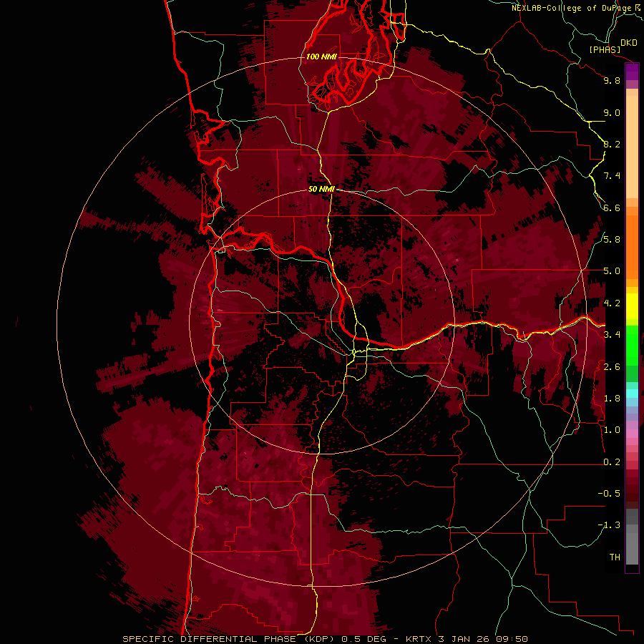Click the cyan segment of the color bar
The width and height of the screenshot is (644, 644).
click(632, 394)
